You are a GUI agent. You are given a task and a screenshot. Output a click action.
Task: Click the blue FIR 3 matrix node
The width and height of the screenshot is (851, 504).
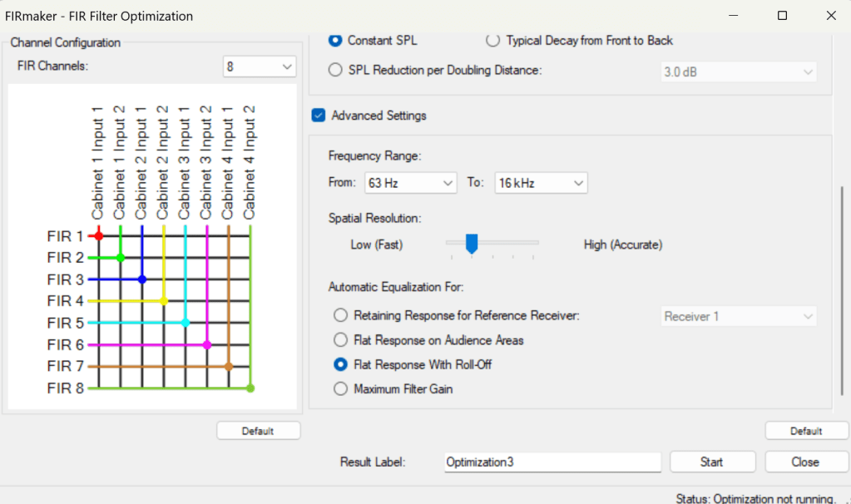(142, 279)
